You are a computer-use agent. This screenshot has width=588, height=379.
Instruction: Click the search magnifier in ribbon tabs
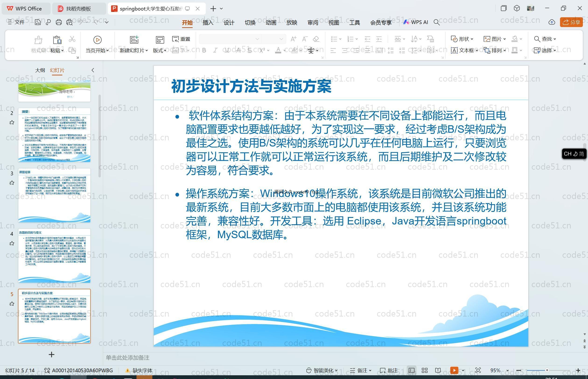pos(437,22)
